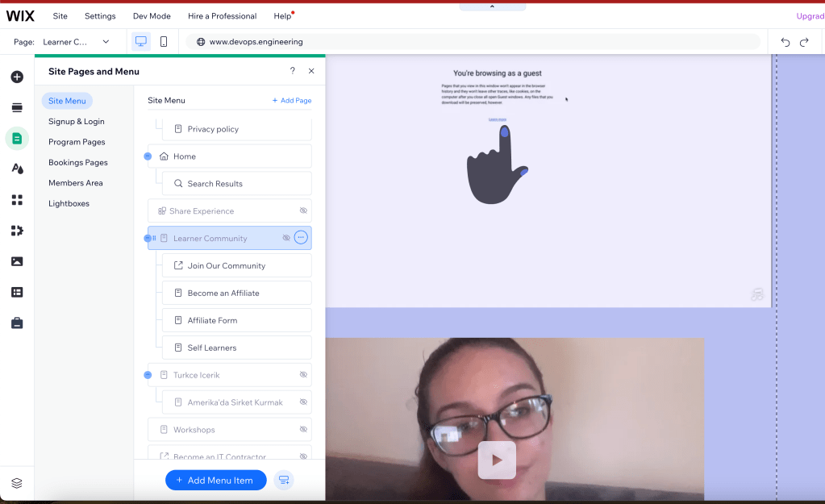Screen dimensions: 825x504
Task: Switch to mobile view icon
Action: coord(164,42)
